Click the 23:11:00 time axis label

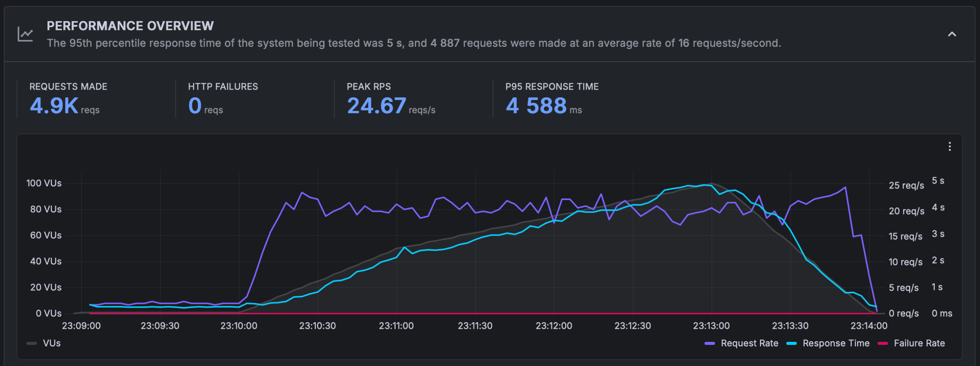pyautogui.click(x=396, y=326)
